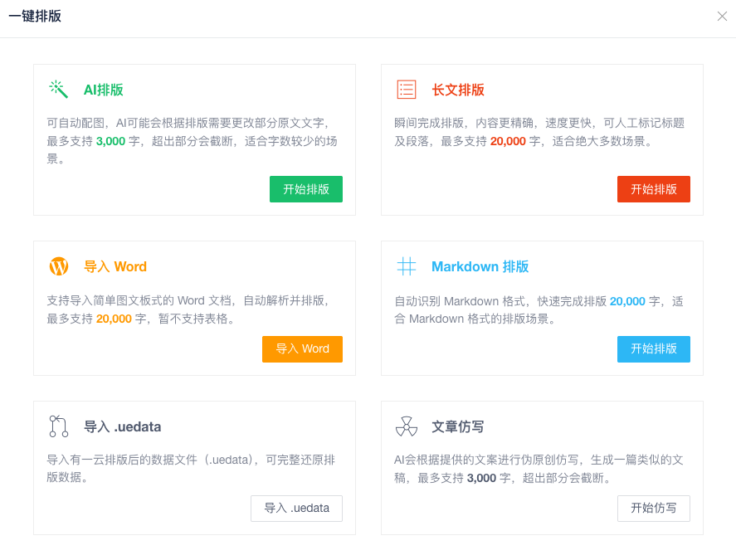Click the blue hash icon for Markdown 排版
736x560 pixels.
pos(406,266)
